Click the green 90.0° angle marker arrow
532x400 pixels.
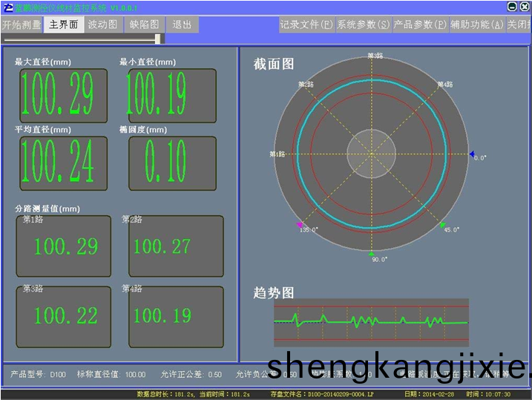click(x=372, y=254)
